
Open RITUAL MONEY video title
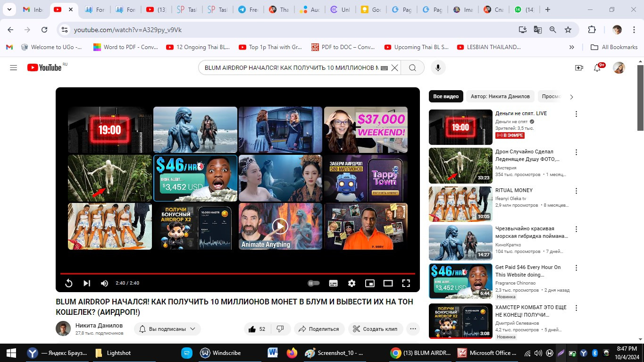(514, 190)
